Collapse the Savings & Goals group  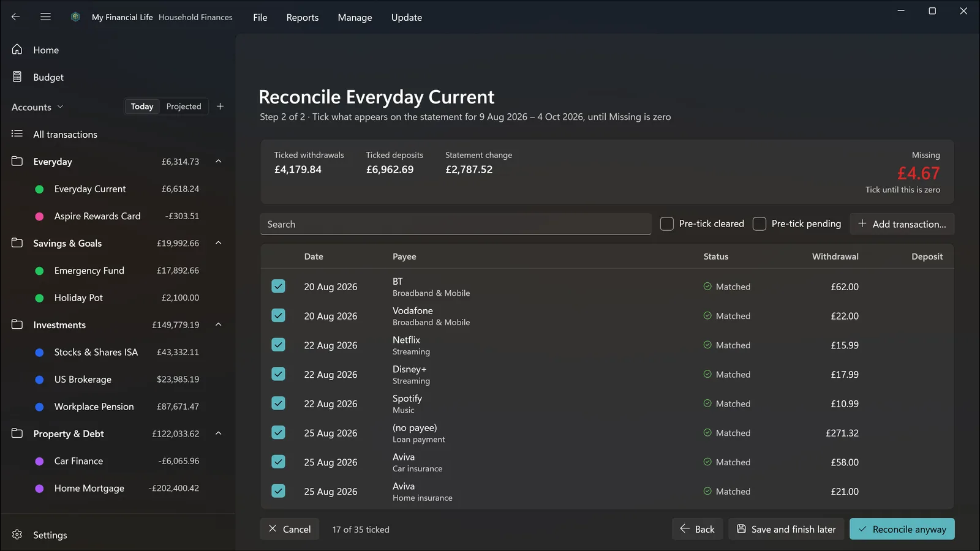pos(219,243)
